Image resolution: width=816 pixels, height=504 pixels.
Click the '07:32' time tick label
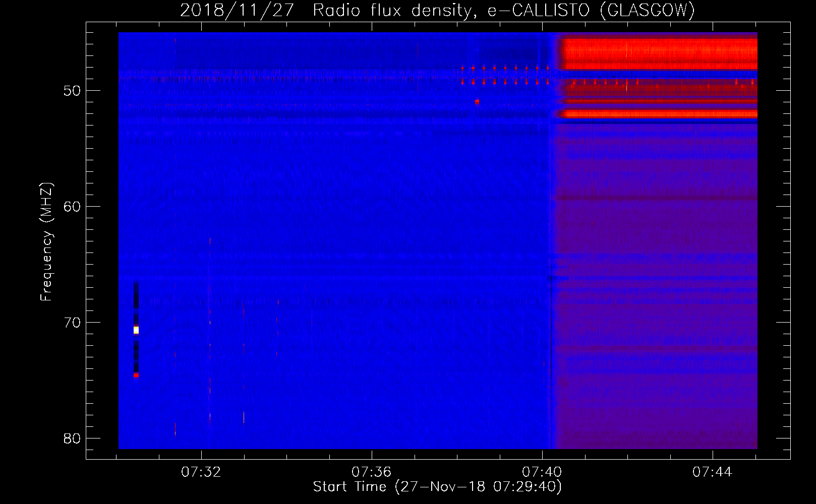(201, 472)
